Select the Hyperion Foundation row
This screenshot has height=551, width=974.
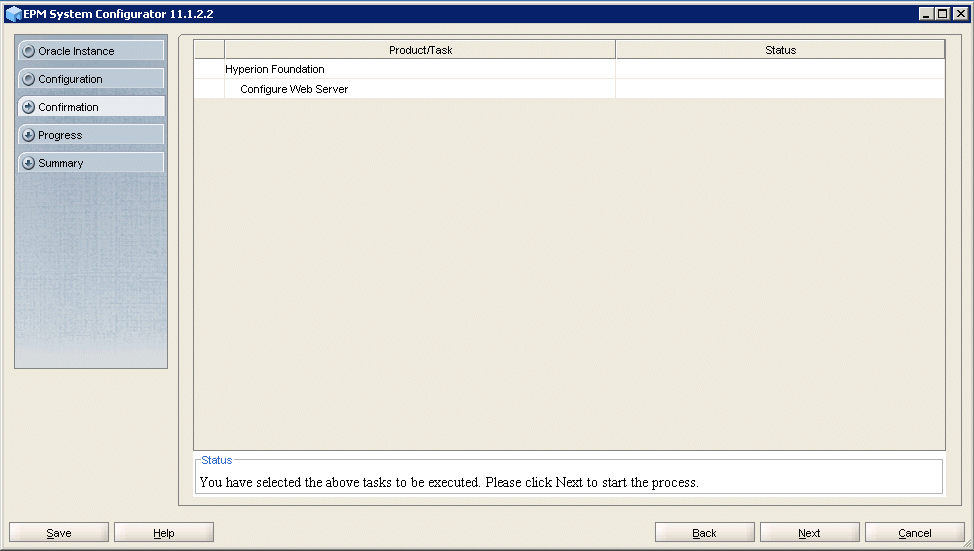click(x=569, y=69)
